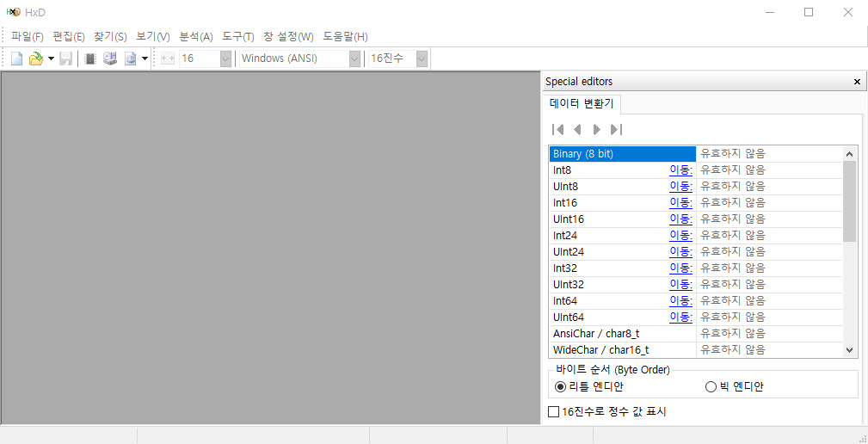Click 이동: link for Int8
Image resolution: width=868 pixels, height=444 pixels.
tap(680, 170)
